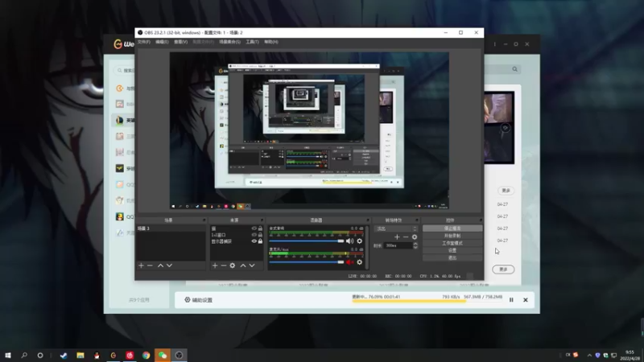The width and height of the screenshot is (644, 362).
Task: Remove selected source with the minus icon
Action: click(224, 265)
